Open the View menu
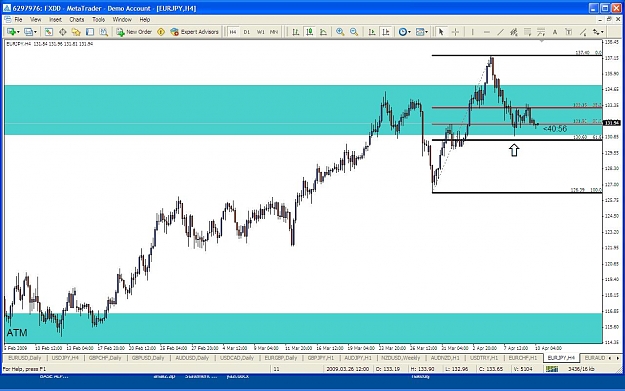 pos(35,20)
